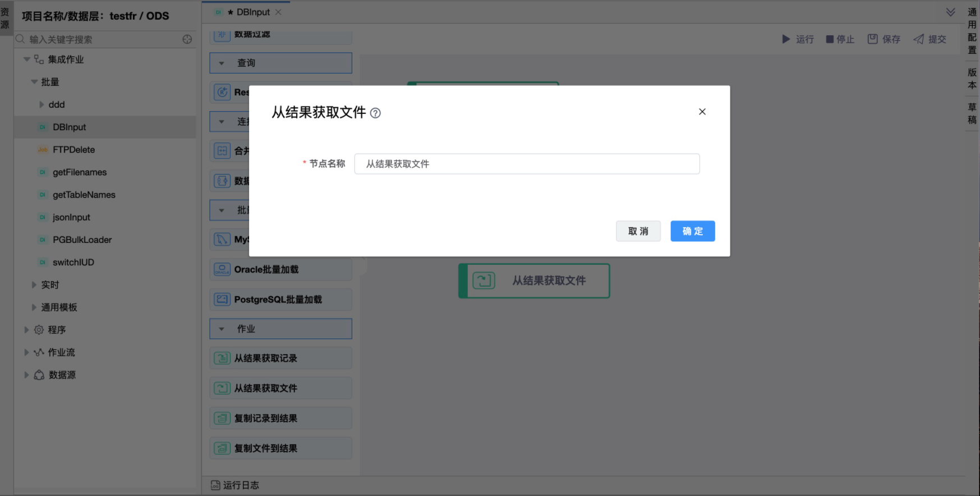Select the Oracle批量加载 component
This screenshot has width=980, height=496.
280,270
